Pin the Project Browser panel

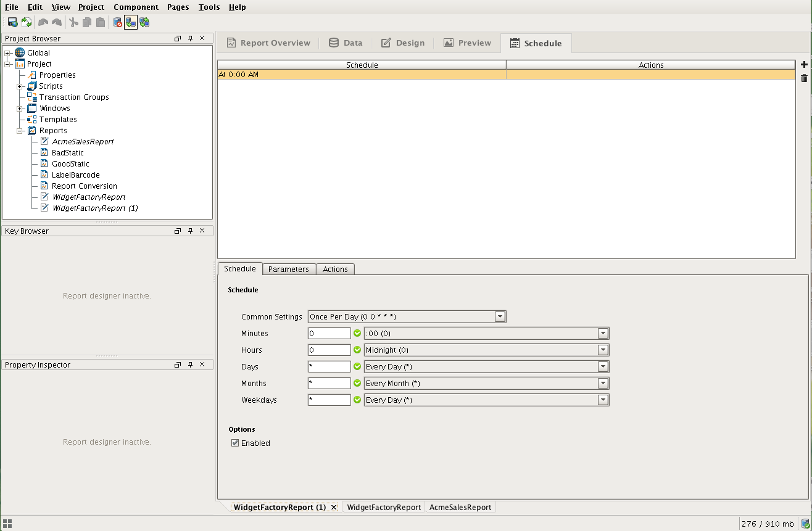[x=190, y=38]
